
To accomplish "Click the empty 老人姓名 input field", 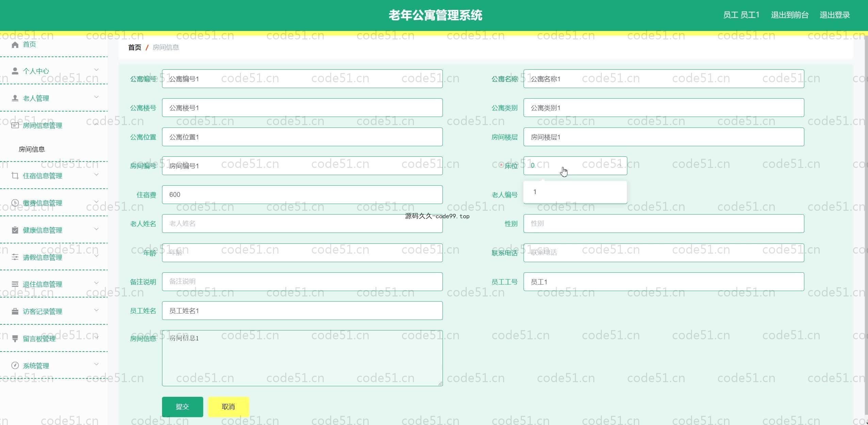I will point(302,224).
